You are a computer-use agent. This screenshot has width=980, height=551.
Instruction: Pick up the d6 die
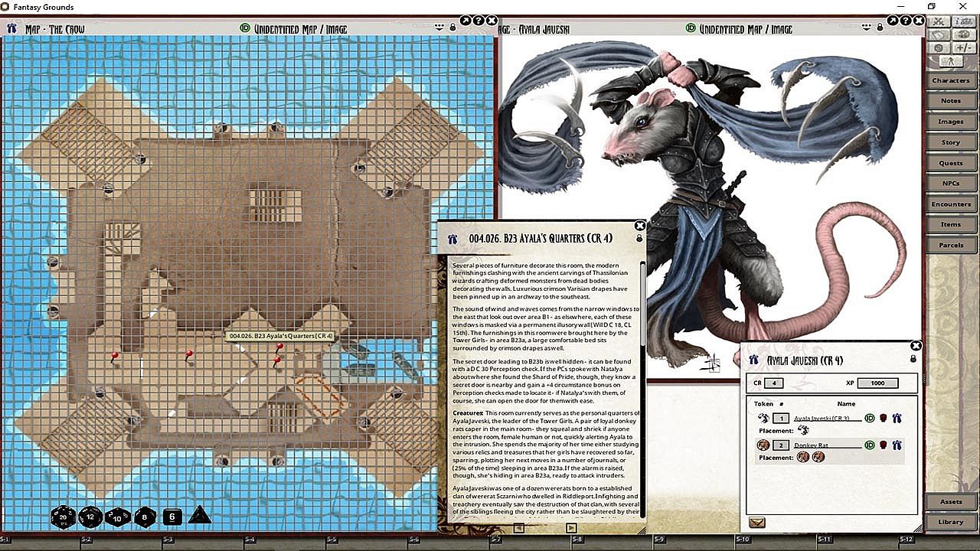tap(173, 517)
